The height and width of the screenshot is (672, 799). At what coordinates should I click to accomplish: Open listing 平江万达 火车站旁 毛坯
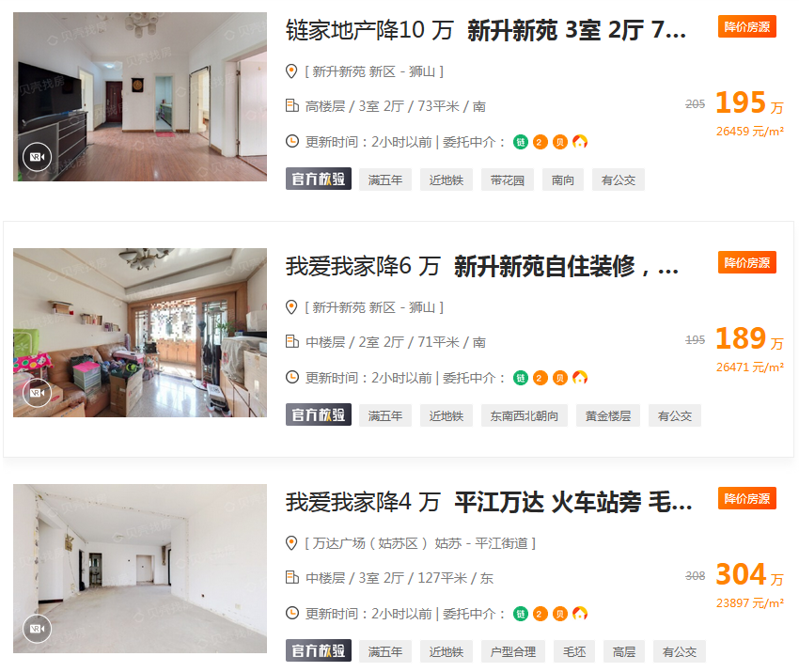(489, 502)
